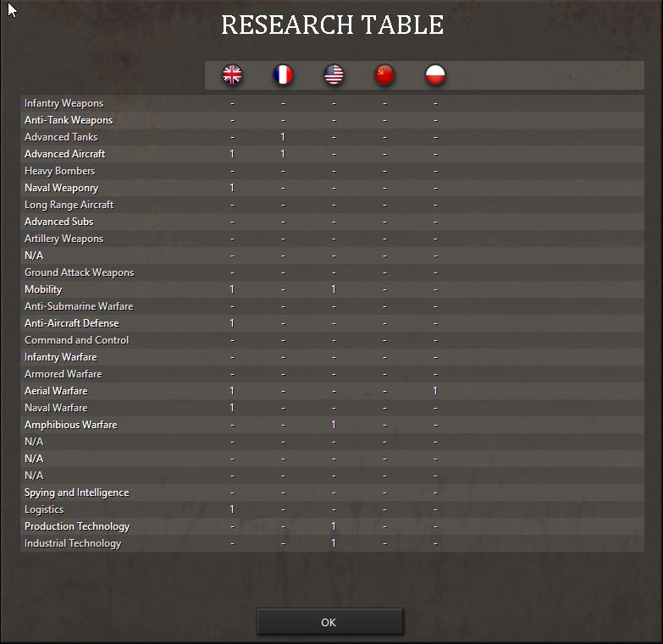Image resolution: width=663 pixels, height=644 pixels.
Task: Click the Poland flag icon
Action: tap(435, 74)
